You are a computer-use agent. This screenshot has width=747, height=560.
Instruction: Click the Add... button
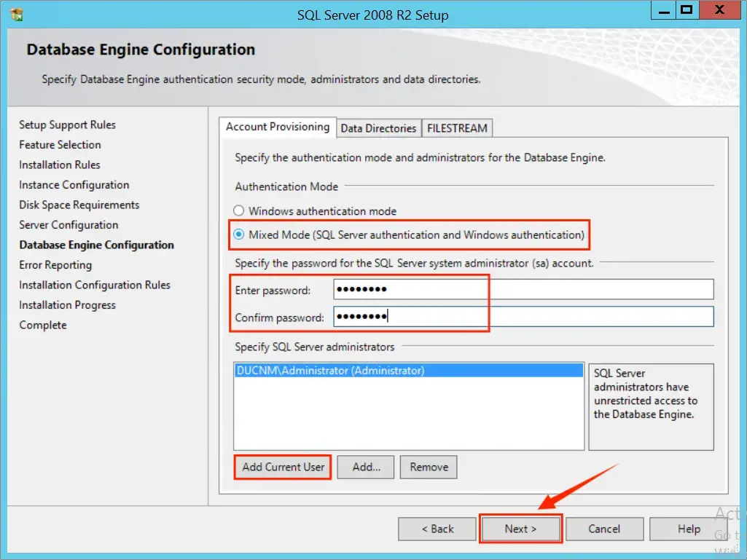365,467
